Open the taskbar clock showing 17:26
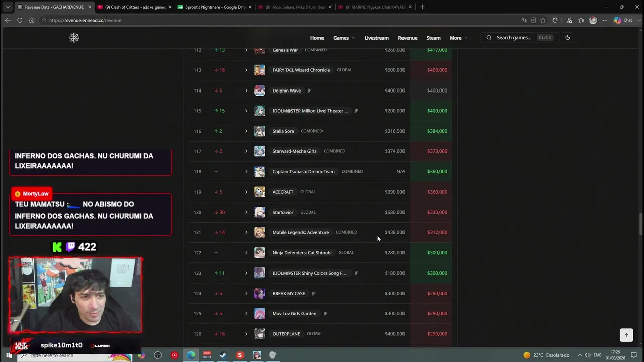The width and height of the screenshot is (644, 362). (x=616, y=355)
